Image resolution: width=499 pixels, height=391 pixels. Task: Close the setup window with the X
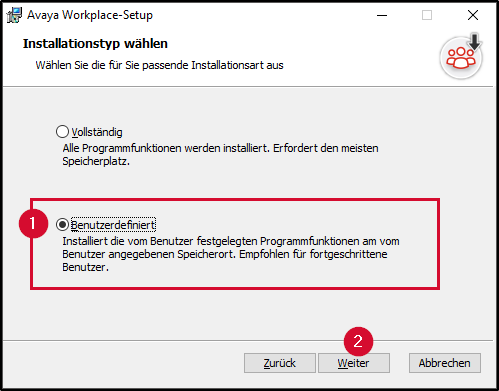[x=473, y=15]
